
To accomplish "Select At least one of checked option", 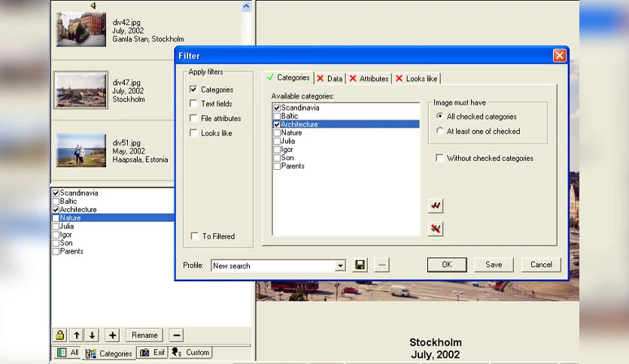I will click(x=440, y=131).
